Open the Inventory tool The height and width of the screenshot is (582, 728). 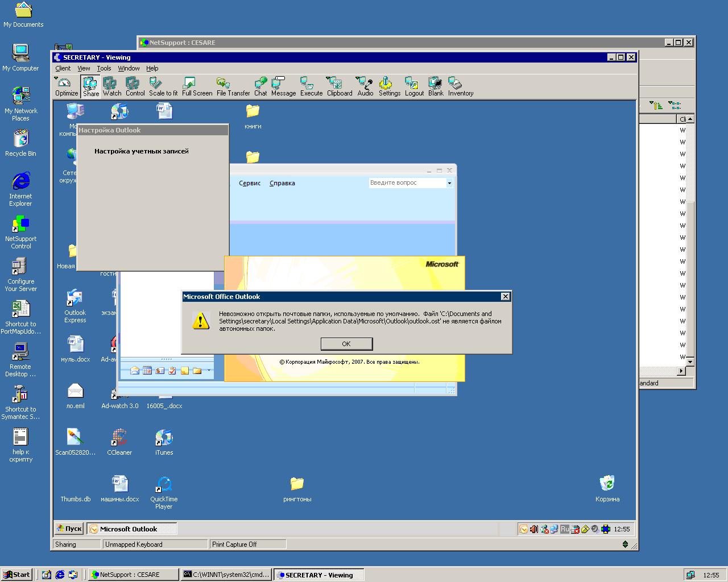pos(460,86)
